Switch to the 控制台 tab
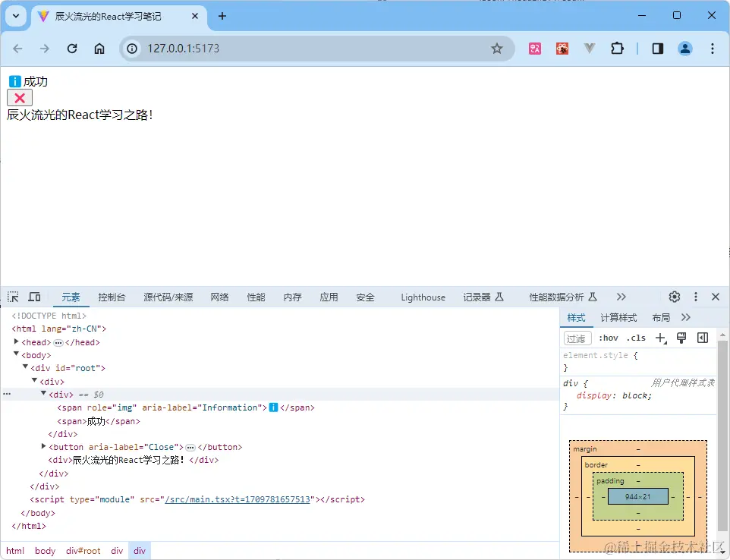 click(x=112, y=297)
